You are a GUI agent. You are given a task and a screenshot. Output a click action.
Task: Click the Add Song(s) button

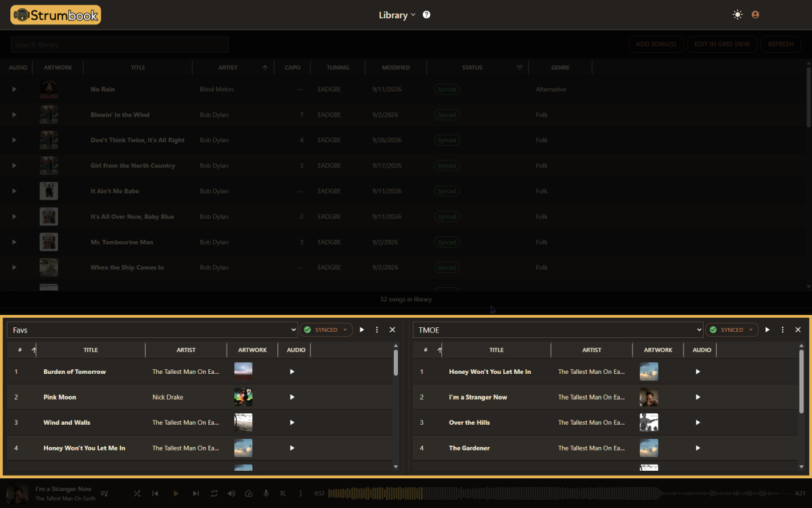(656, 44)
